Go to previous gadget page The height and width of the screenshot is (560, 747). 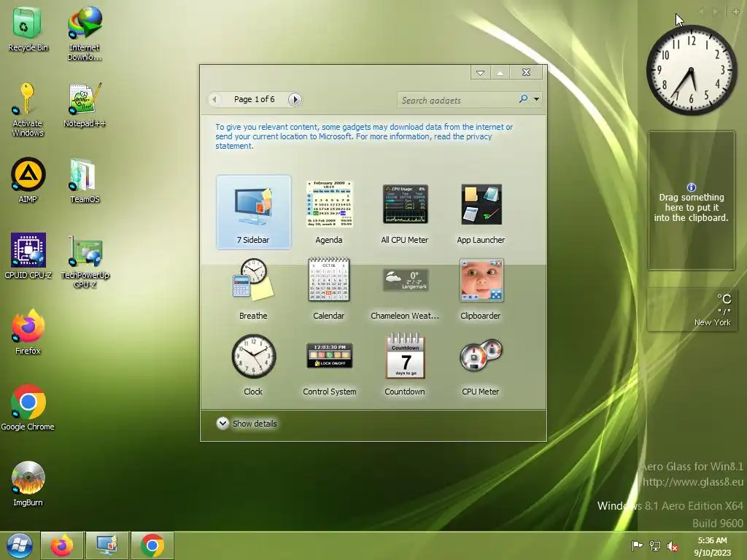pyautogui.click(x=214, y=99)
